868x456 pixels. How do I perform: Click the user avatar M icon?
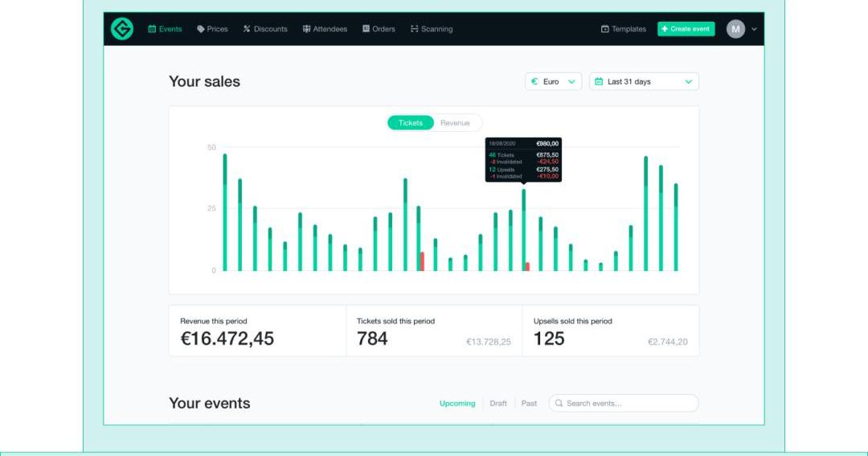pyautogui.click(x=735, y=29)
